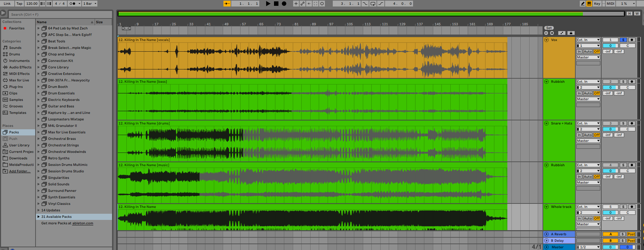The image size is (644, 250).
Task: Click the Set locator button
Action: click(549, 28)
